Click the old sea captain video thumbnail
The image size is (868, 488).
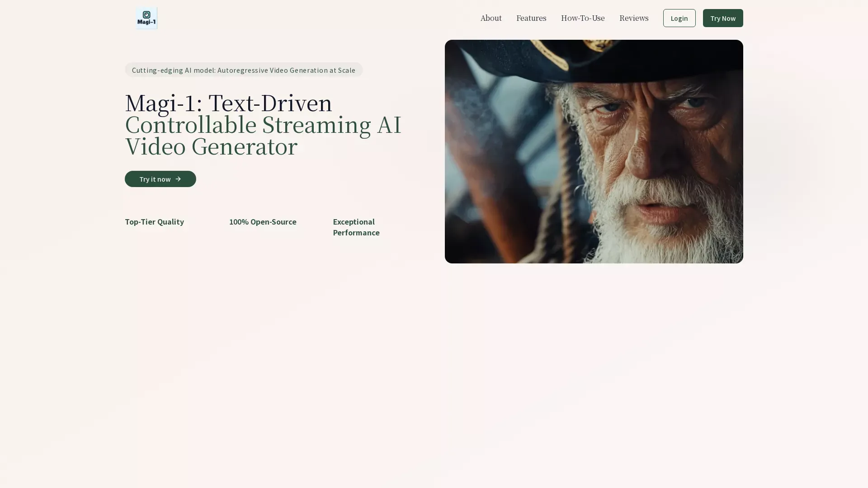pyautogui.click(x=594, y=151)
